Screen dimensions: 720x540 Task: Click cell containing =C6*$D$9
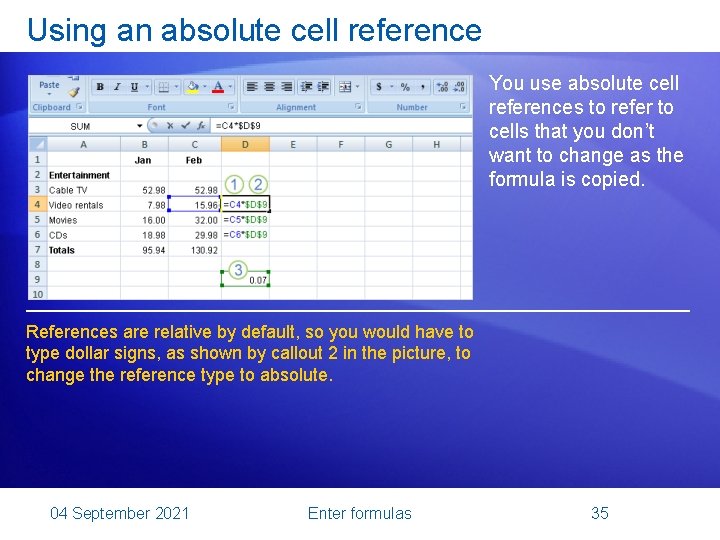245,235
